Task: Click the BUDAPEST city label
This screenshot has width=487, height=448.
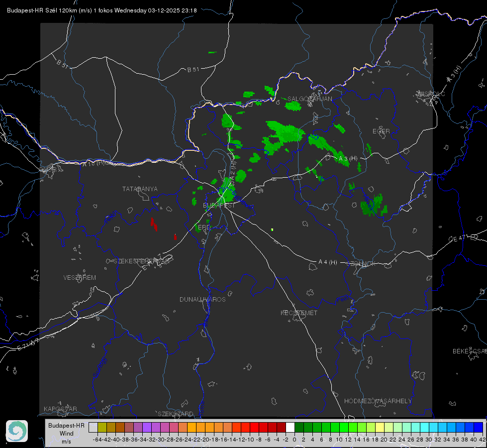Action: [x=219, y=206]
